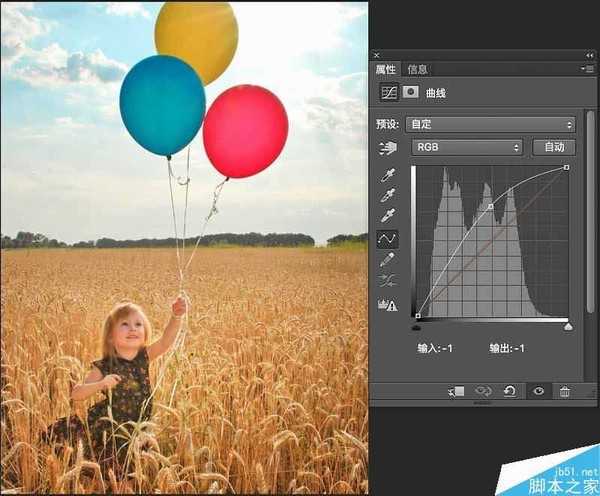Viewport: 600px width, 496px height.
Task: Pick the white point eyedropper
Action: click(386, 216)
